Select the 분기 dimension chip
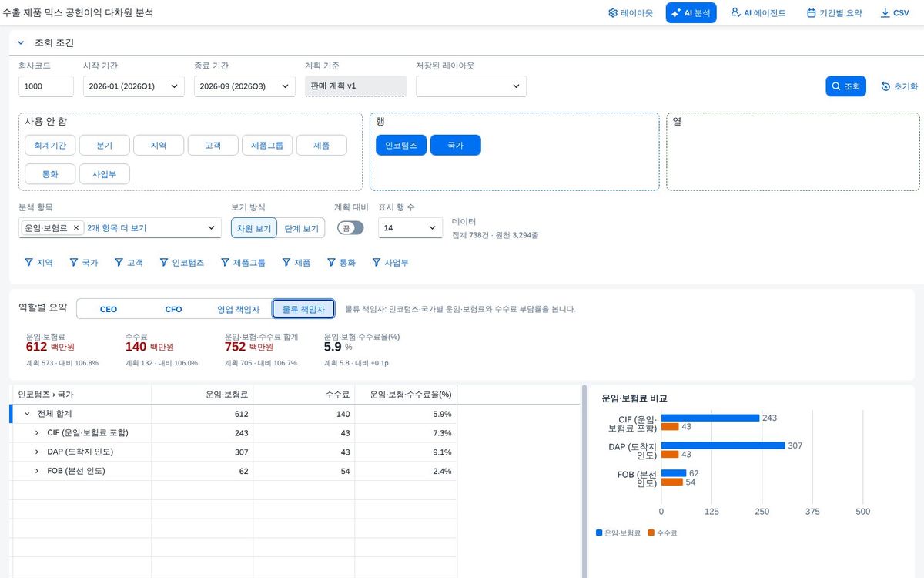 [105, 145]
